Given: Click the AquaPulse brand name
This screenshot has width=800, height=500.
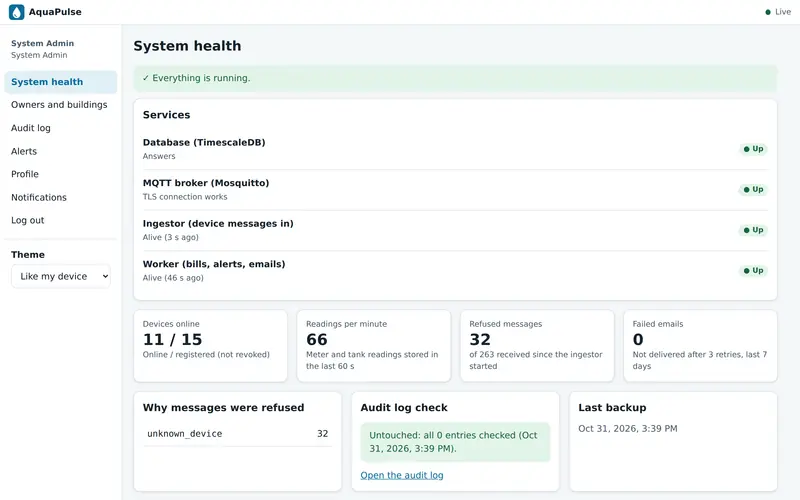Looking at the screenshot, I should coord(55,12).
